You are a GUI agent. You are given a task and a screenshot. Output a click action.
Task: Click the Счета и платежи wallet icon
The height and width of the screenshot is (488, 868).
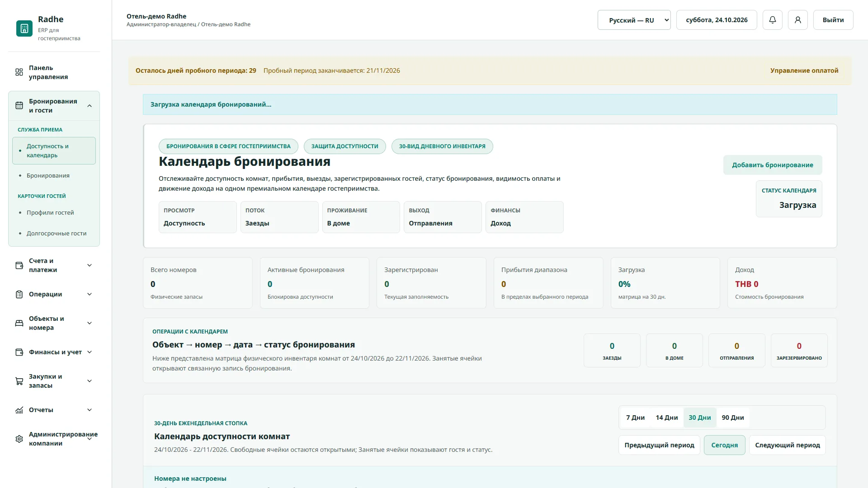coord(19,265)
